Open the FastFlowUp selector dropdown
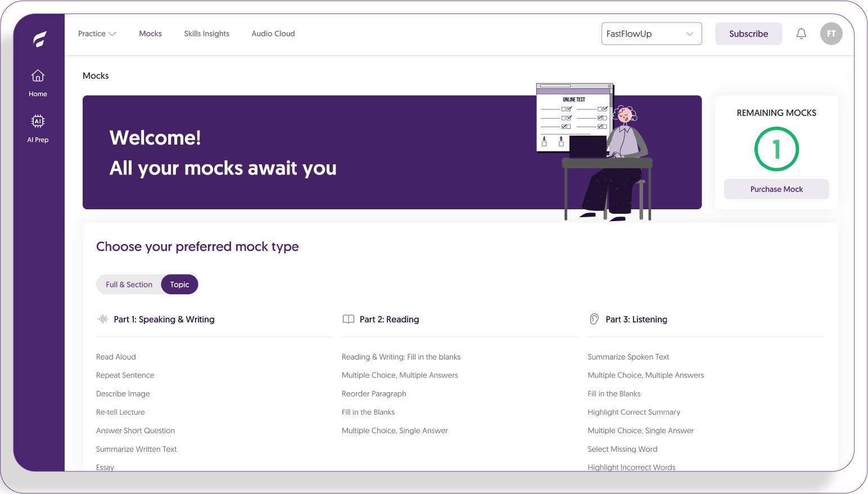The image size is (868, 494). [x=651, y=34]
